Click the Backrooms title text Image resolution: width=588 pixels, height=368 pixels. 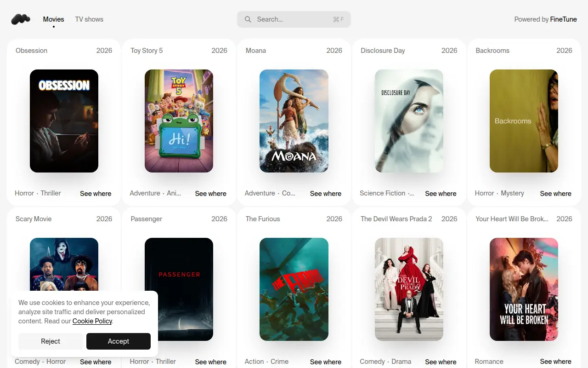[492, 51]
